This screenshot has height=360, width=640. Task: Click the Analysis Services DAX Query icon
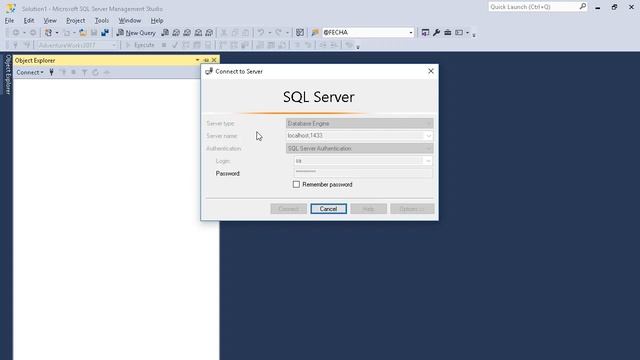[209, 33]
